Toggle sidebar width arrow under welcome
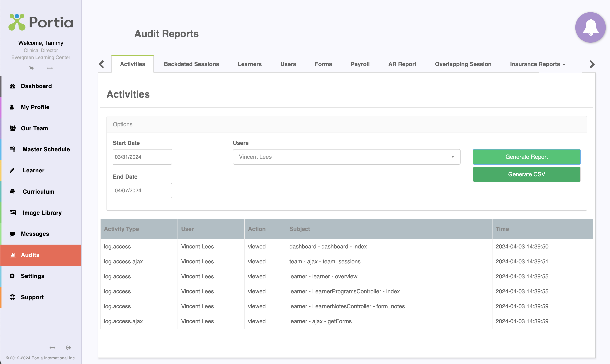The image size is (610, 364). (50, 68)
